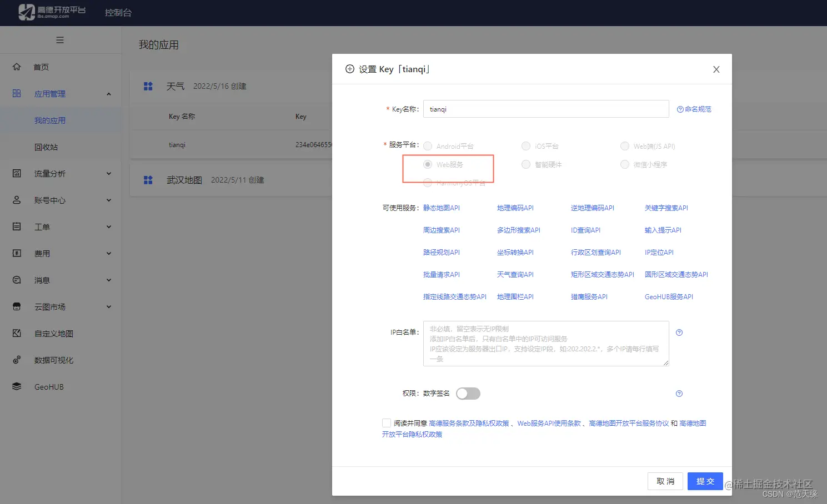Select the 自定义地图 sidebar icon
The height and width of the screenshot is (504, 827).
[x=16, y=333]
